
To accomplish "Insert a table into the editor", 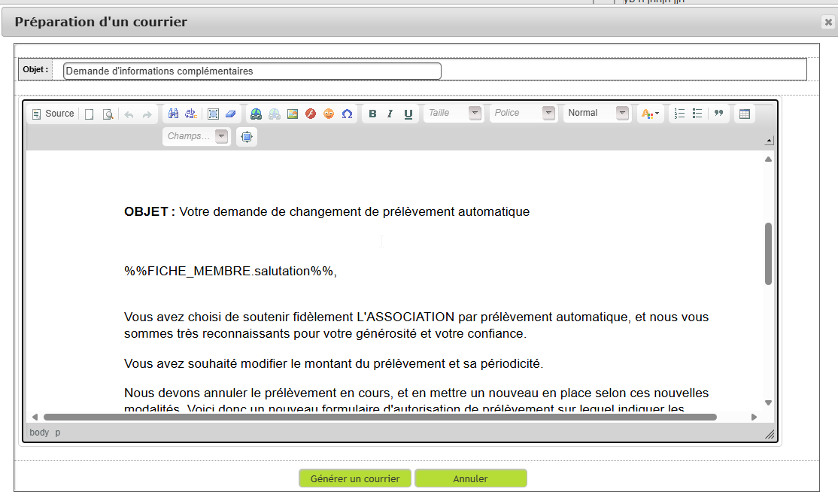I will [x=745, y=114].
